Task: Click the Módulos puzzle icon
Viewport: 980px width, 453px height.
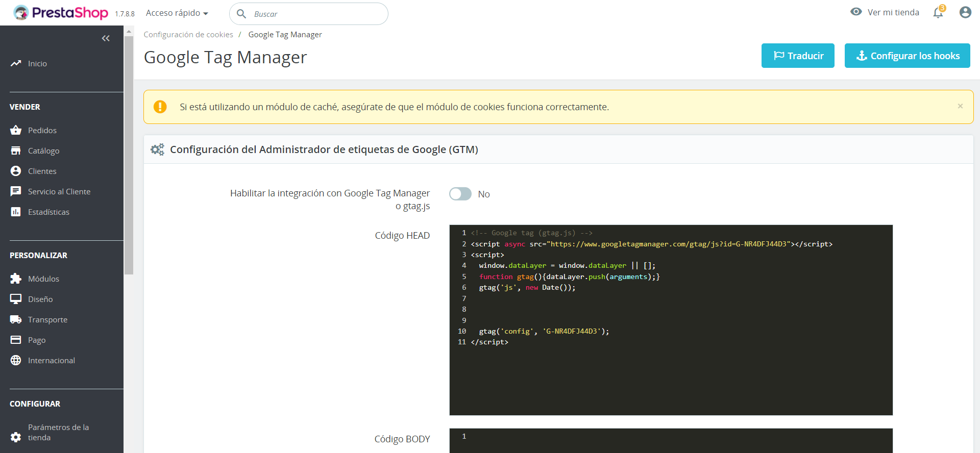Action: tap(16, 279)
